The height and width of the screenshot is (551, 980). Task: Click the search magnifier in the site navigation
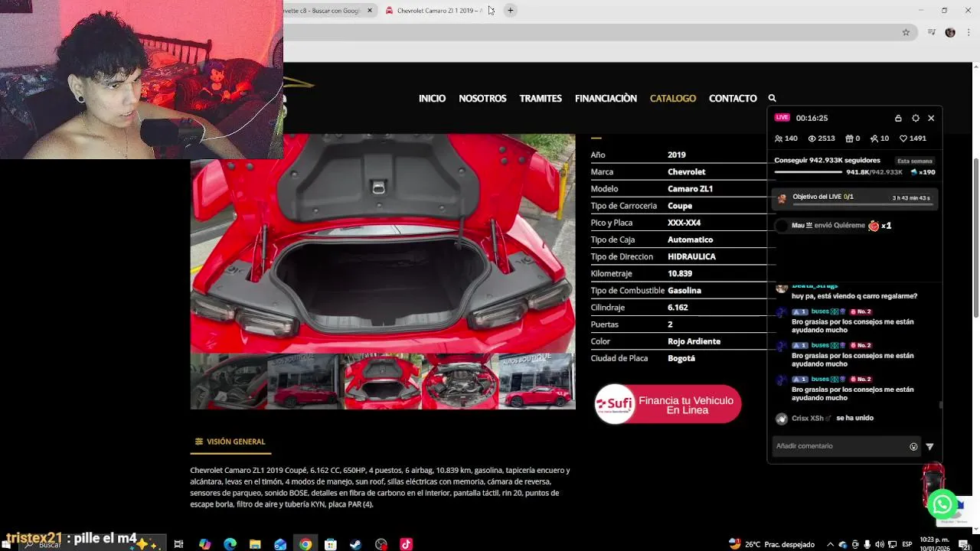[772, 98]
